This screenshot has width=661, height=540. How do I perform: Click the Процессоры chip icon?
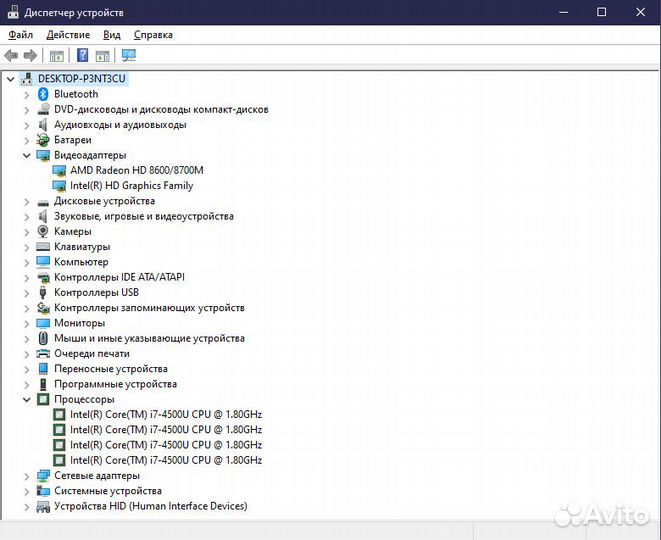43,399
